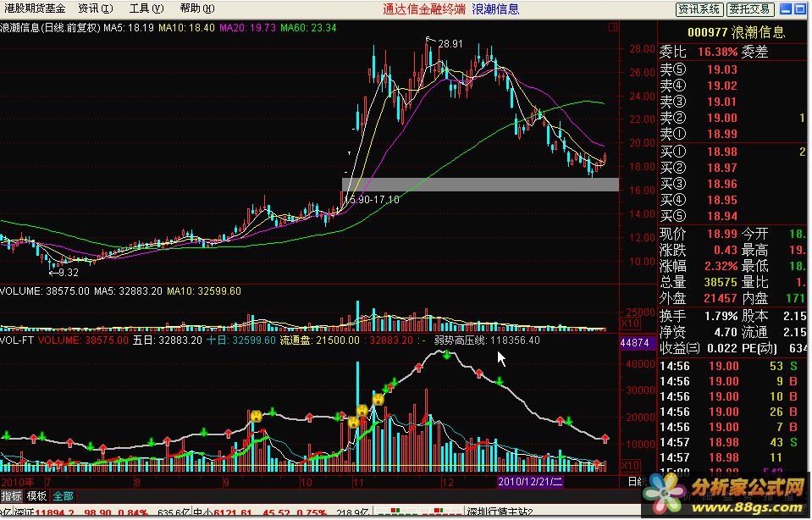Click the 深证 11894.2 index in status bar
This screenshot has width=812, height=520.
pyautogui.click(x=45, y=513)
